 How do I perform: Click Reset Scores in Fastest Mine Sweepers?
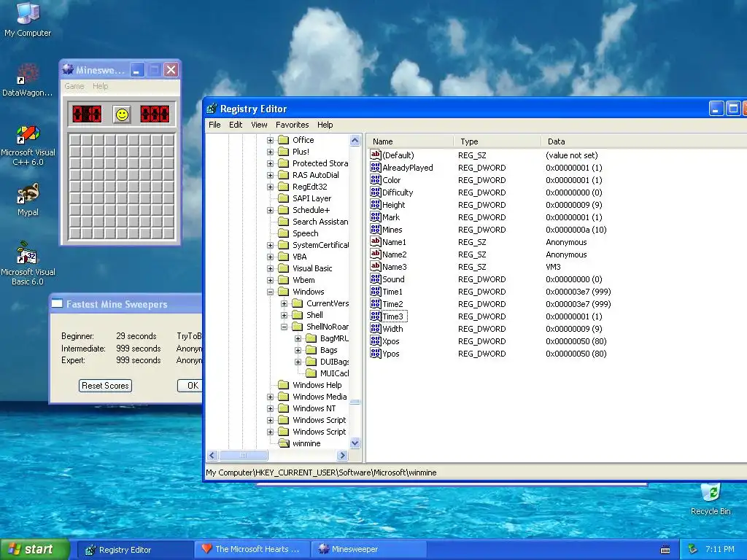pos(105,386)
